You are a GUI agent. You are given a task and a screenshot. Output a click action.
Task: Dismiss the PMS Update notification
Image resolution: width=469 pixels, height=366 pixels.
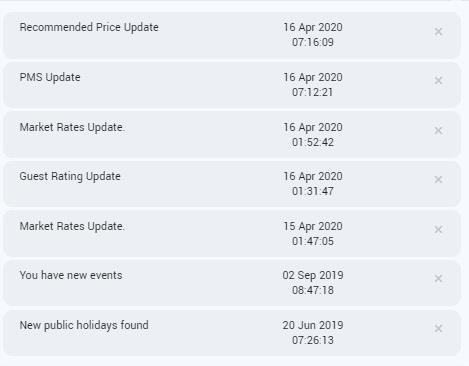pos(438,81)
